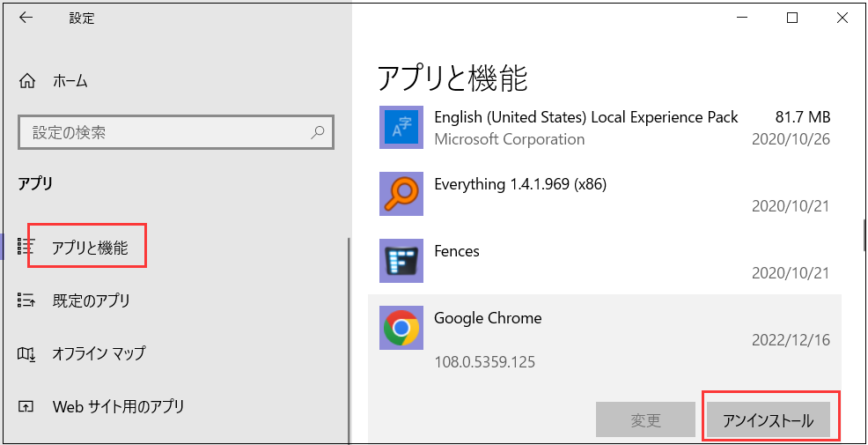
Task: Click the アンインストール button for Chrome
Action: point(769,421)
